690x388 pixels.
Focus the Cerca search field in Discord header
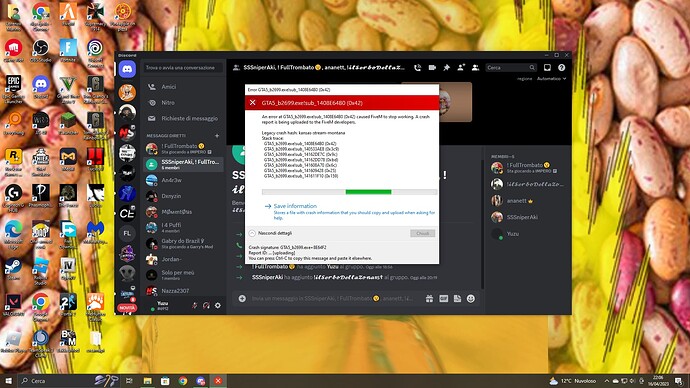pos(510,68)
